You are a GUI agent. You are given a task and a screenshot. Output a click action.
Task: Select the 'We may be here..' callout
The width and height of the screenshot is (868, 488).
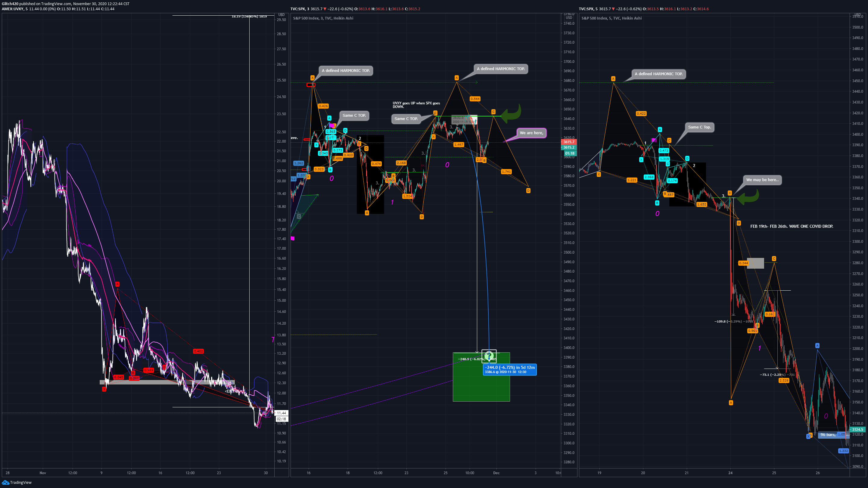tap(762, 180)
